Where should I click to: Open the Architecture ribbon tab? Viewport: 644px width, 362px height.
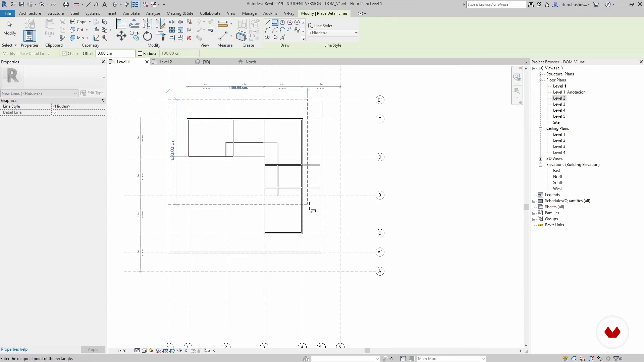[x=30, y=13]
